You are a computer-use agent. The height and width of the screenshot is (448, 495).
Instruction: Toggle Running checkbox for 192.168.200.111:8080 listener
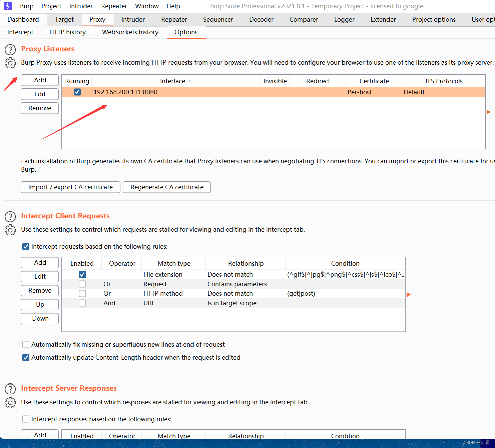pyautogui.click(x=77, y=92)
